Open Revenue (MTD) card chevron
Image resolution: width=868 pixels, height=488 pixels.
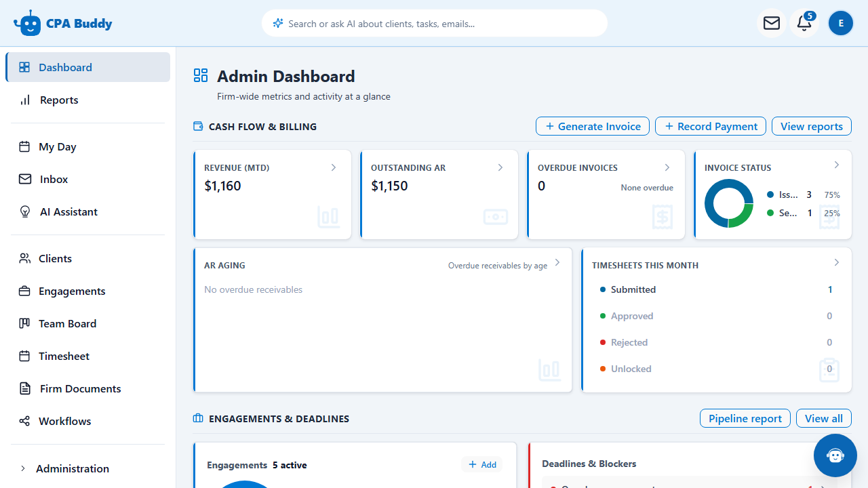pos(334,167)
